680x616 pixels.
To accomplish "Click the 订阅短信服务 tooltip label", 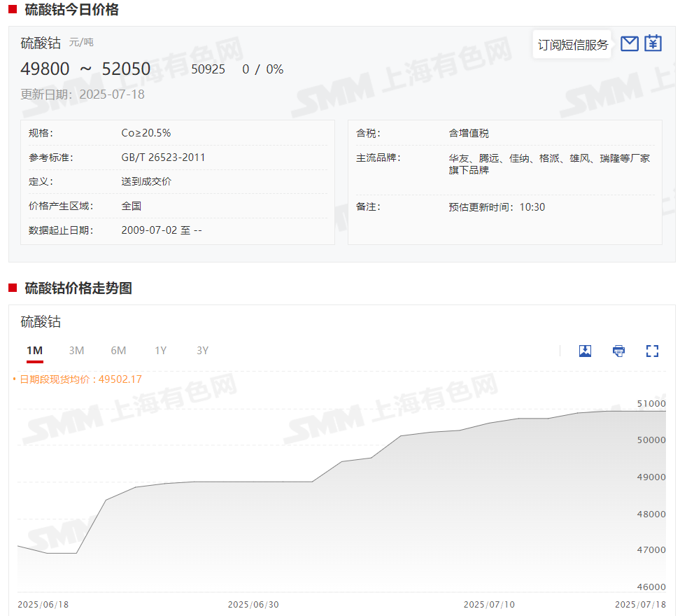I will (572, 45).
